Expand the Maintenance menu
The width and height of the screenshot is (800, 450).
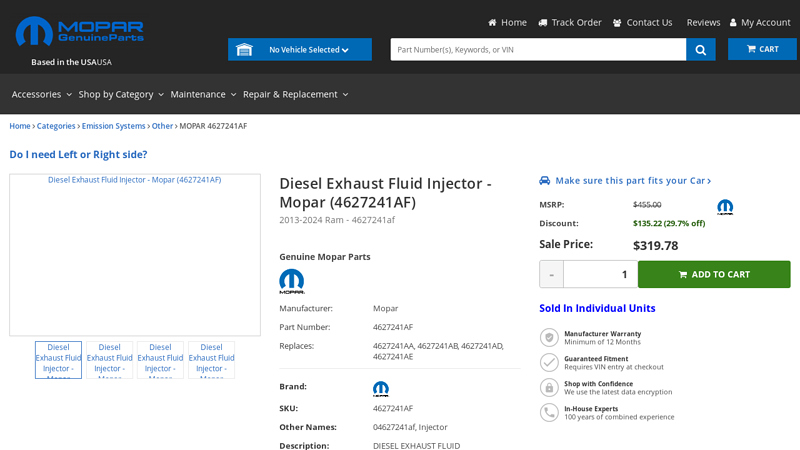(x=203, y=94)
